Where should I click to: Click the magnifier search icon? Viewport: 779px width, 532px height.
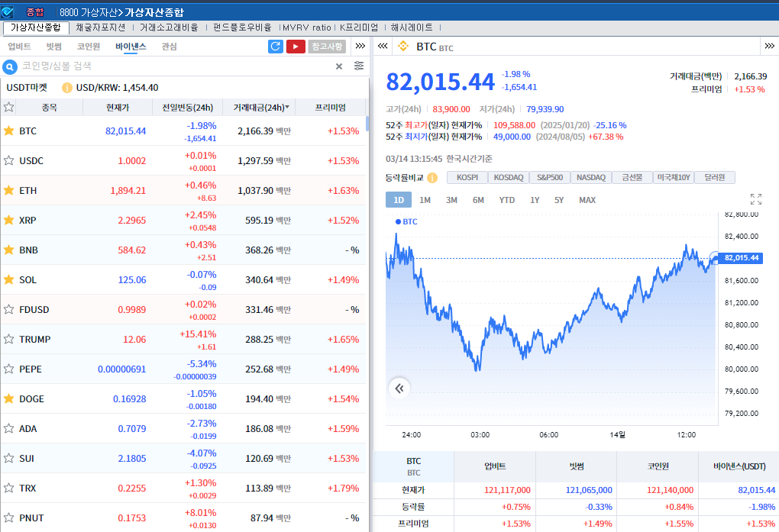10,66
